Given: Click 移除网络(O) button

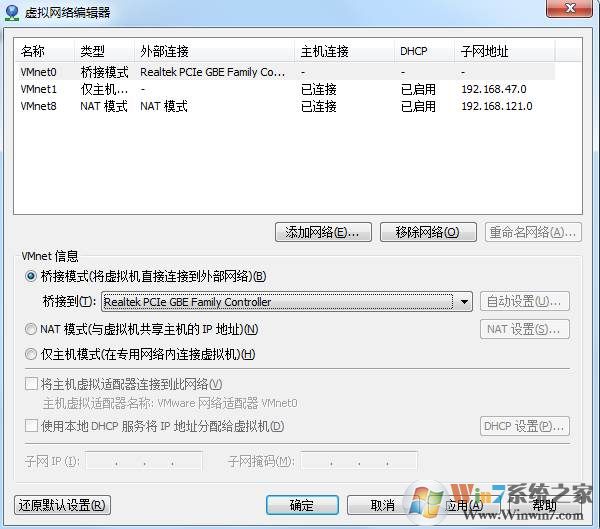Looking at the screenshot, I should coord(428,232).
